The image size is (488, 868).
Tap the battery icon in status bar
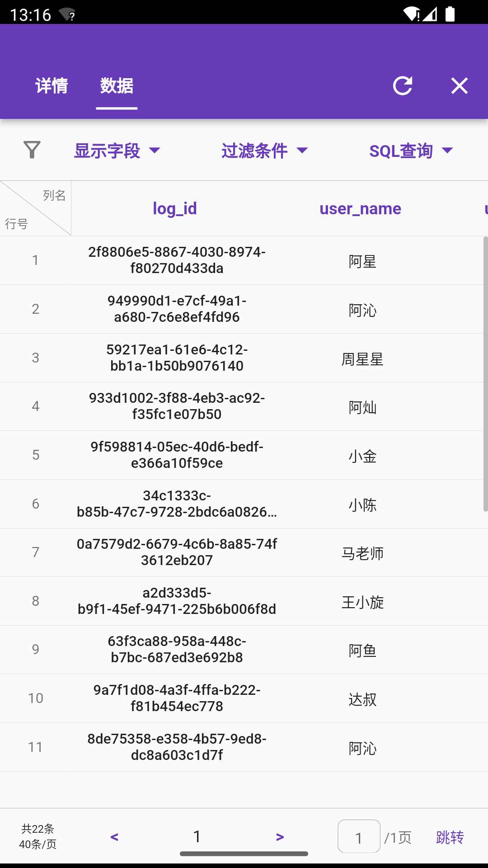[x=450, y=14]
